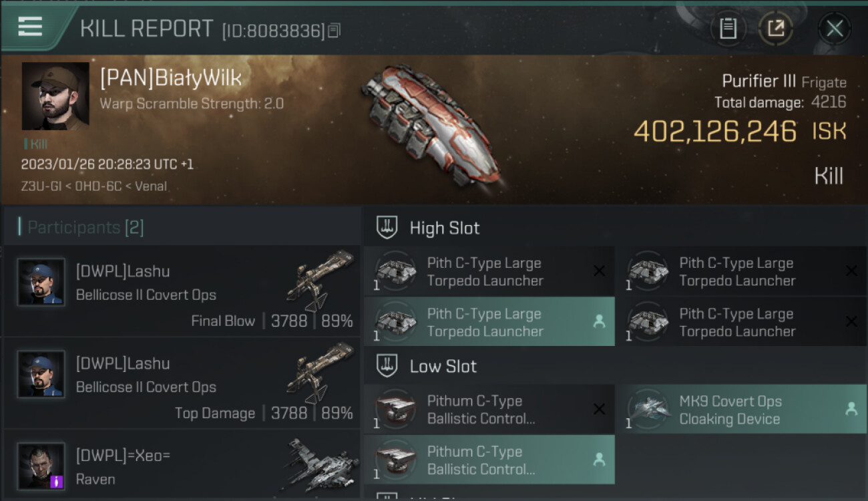Click the highlighted Pithum C-Type Ballistic Control
The image size is (868, 501).
489,460
